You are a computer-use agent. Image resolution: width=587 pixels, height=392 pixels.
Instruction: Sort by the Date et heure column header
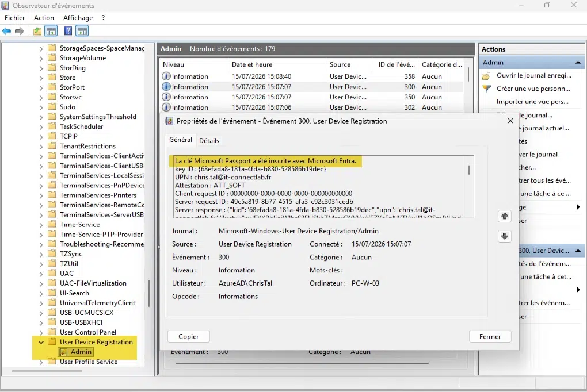click(277, 64)
